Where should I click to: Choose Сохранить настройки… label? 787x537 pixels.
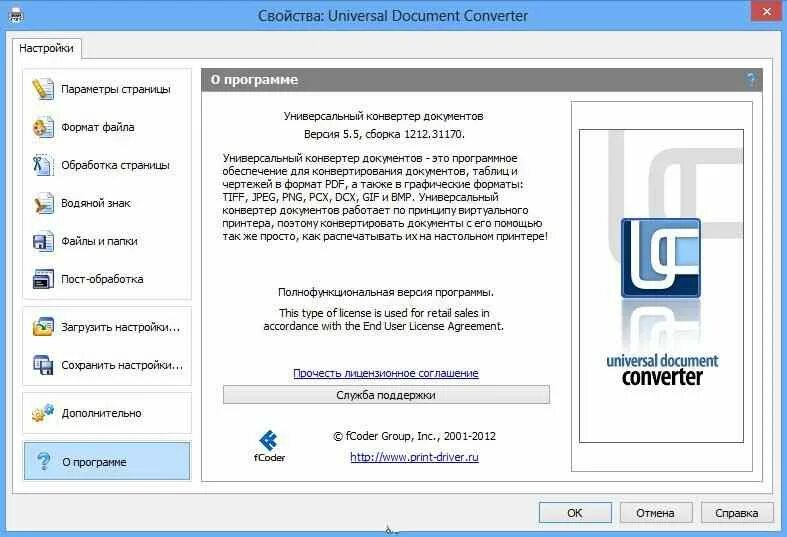(x=122, y=365)
